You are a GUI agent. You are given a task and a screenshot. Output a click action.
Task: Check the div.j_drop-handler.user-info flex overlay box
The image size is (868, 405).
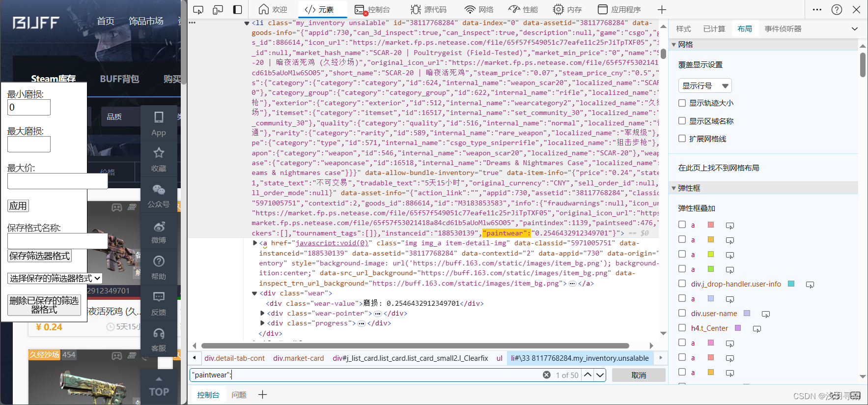(682, 283)
